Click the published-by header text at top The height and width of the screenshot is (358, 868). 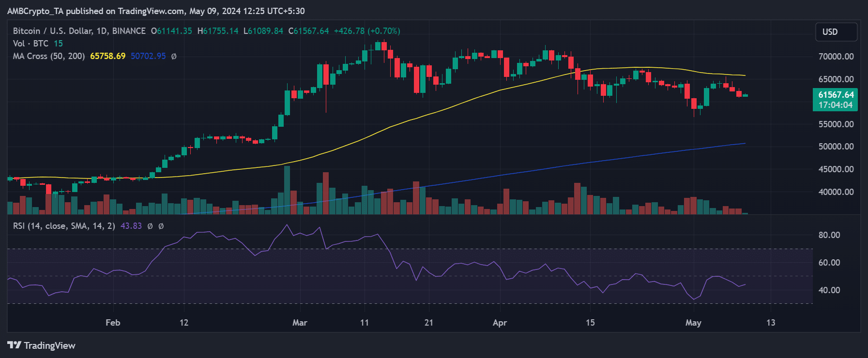coord(156,11)
